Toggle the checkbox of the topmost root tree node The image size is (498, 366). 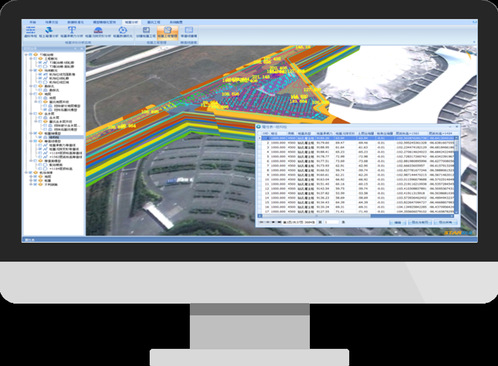[31, 54]
